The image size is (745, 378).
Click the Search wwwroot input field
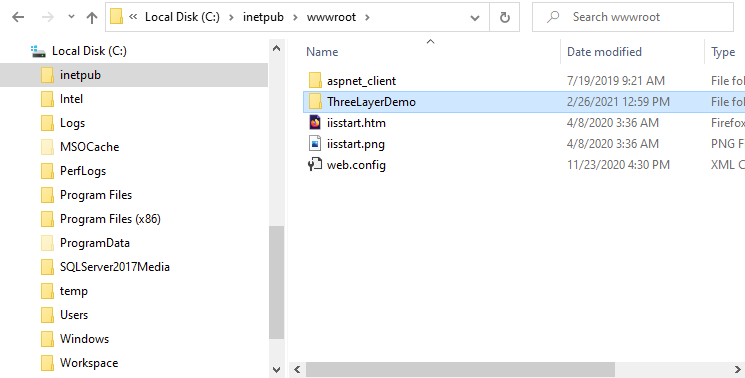tap(632, 17)
